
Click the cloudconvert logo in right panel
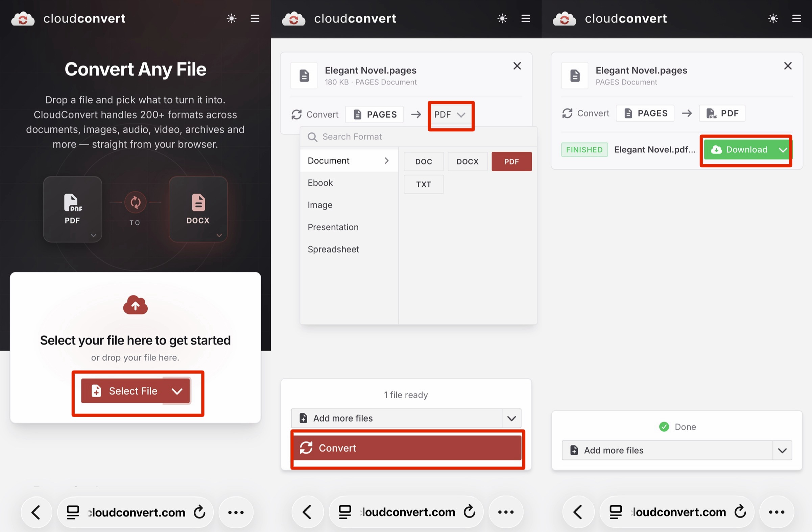tap(610, 18)
